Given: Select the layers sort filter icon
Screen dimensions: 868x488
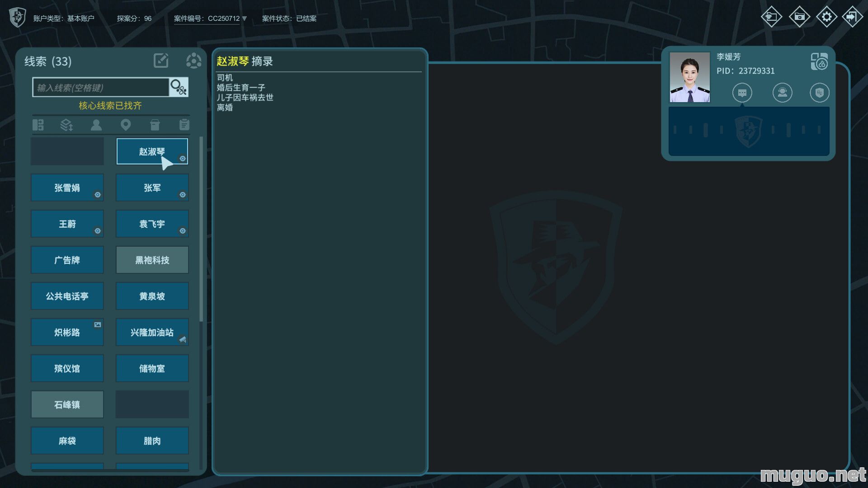Looking at the screenshot, I should (67, 125).
